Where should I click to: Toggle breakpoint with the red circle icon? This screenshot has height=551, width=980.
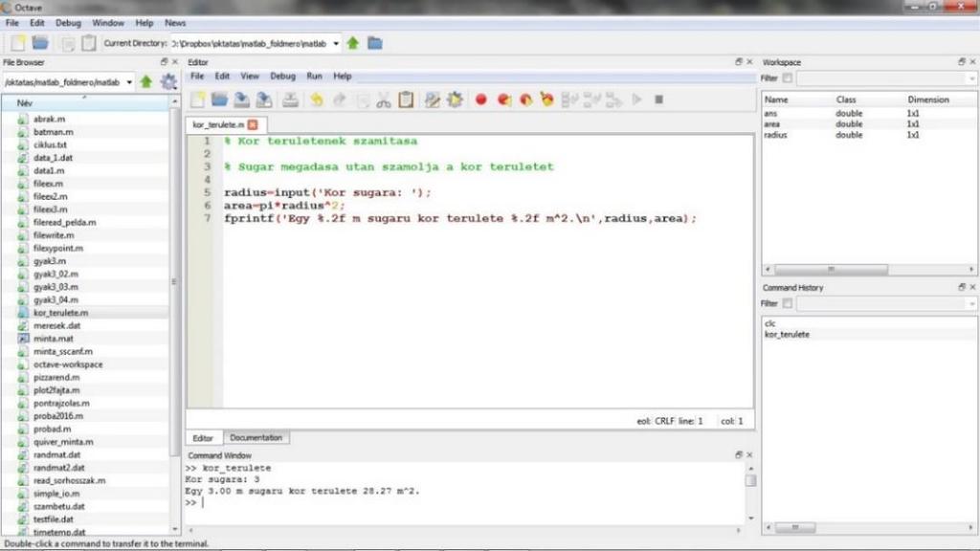click(480, 99)
